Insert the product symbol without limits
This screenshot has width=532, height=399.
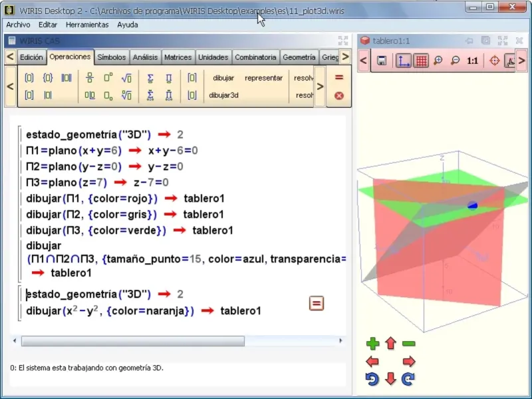pyautogui.click(x=169, y=78)
